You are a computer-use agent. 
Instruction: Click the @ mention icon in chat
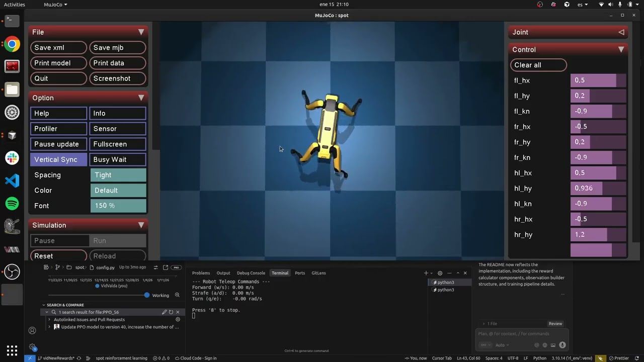tap(537, 345)
